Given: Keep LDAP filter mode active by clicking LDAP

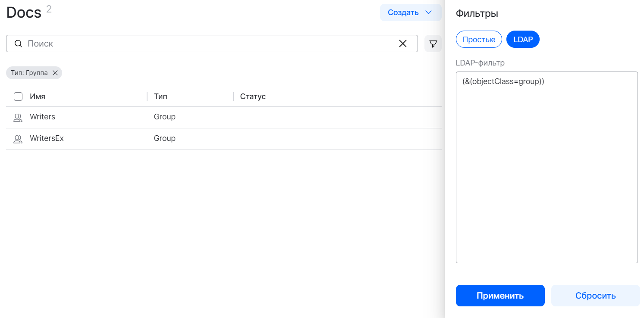Looking at the screenshot, I should point(523,39).
